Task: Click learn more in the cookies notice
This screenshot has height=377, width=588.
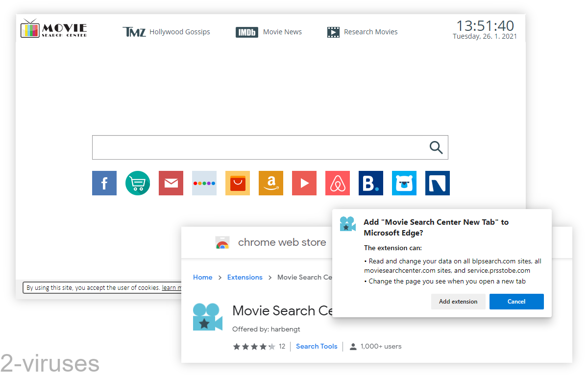Action: 172,287
